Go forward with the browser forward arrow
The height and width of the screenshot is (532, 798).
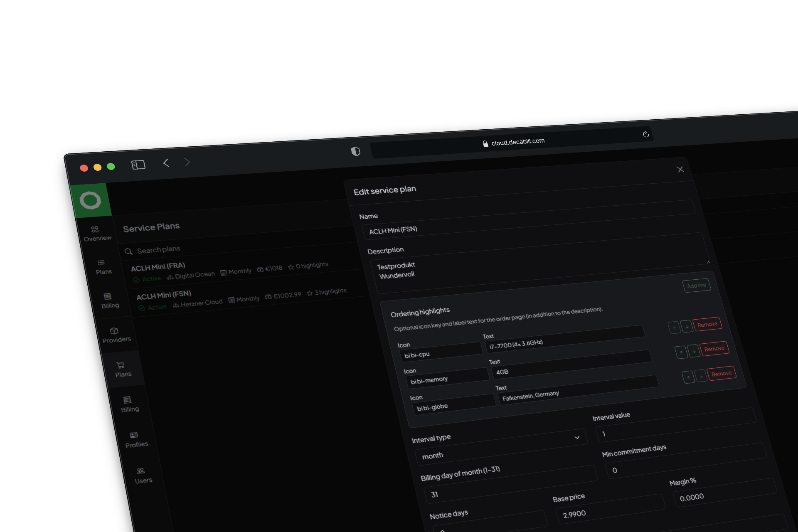tap(187, 162)
